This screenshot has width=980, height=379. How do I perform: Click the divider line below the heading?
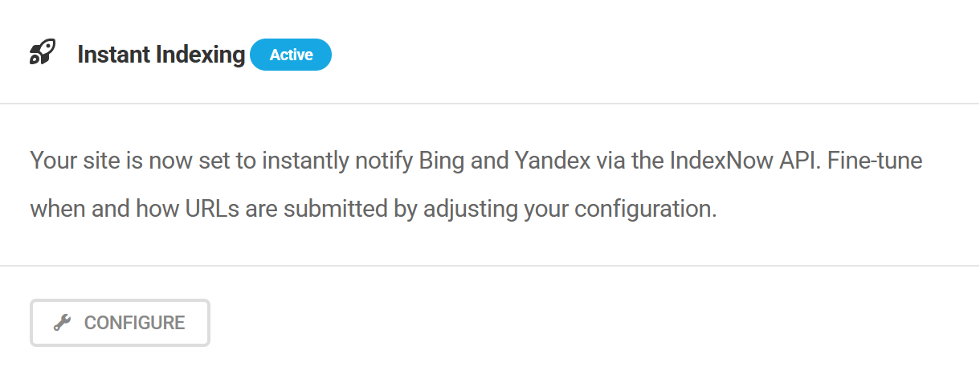489,104
